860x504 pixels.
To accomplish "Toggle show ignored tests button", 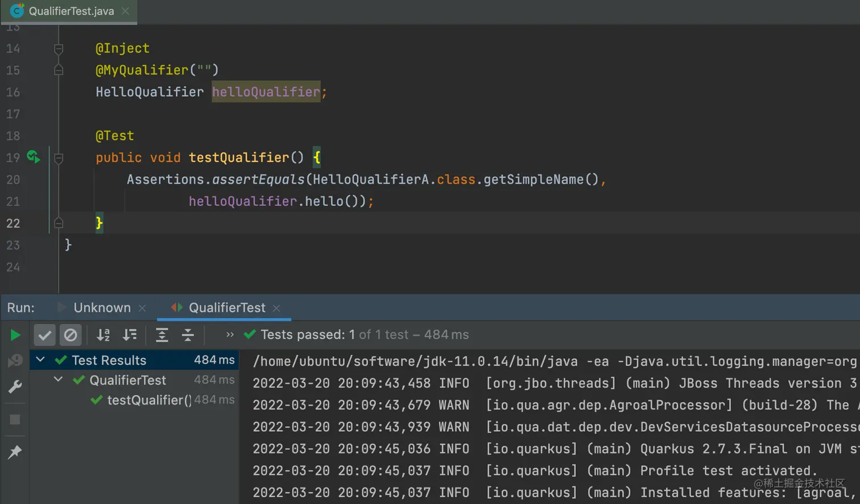I will 71,335.
